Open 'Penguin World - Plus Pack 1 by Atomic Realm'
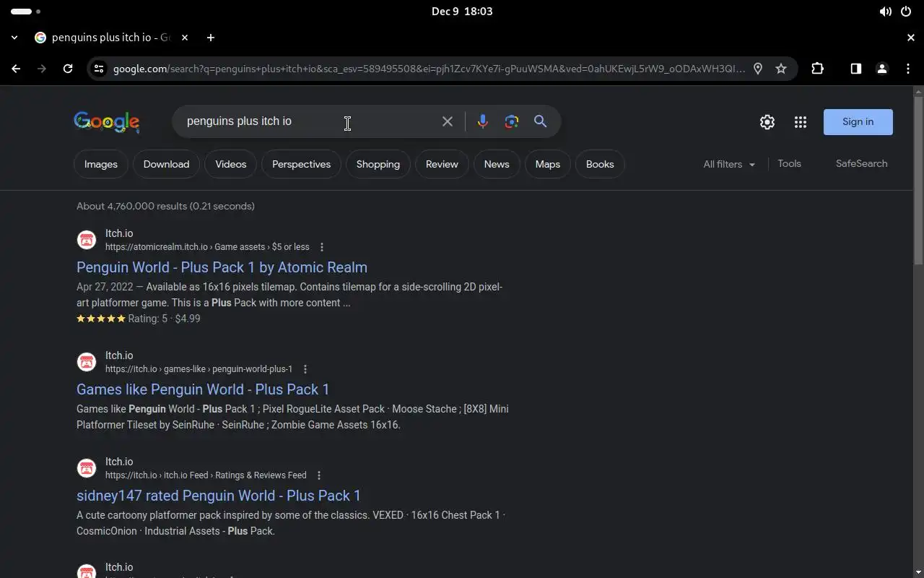This screenshot has height=578, width=924. point(222,267)
